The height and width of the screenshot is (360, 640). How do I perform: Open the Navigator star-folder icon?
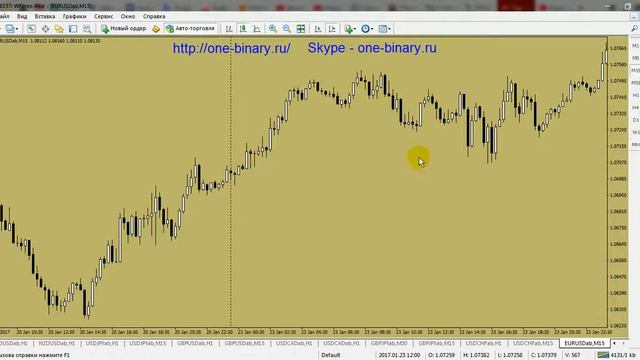click(x=59, y=29)
